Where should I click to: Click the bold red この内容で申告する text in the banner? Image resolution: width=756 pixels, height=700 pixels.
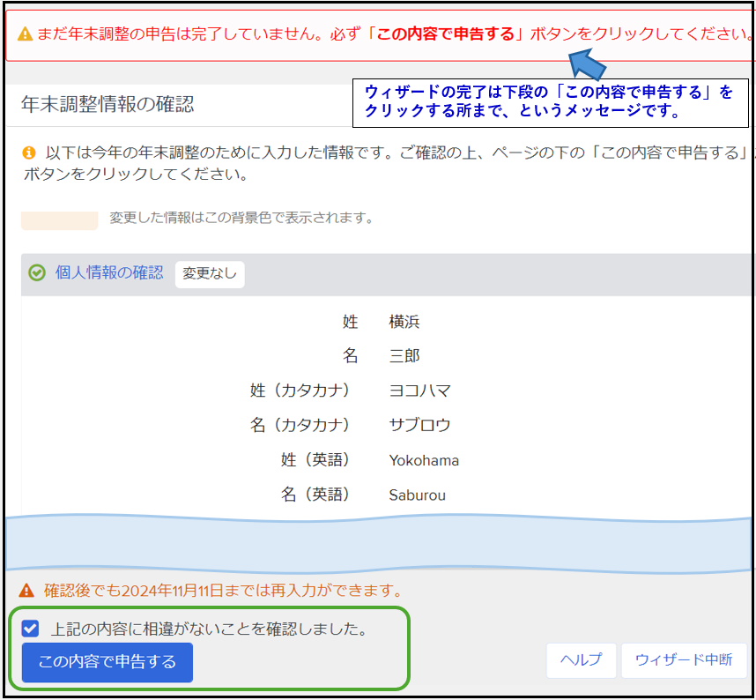[x=447, y=35]
